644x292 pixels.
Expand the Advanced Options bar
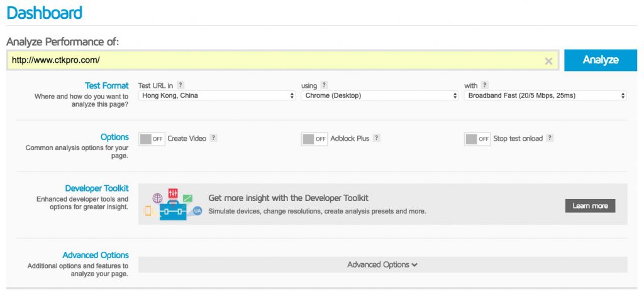(382, 264)
